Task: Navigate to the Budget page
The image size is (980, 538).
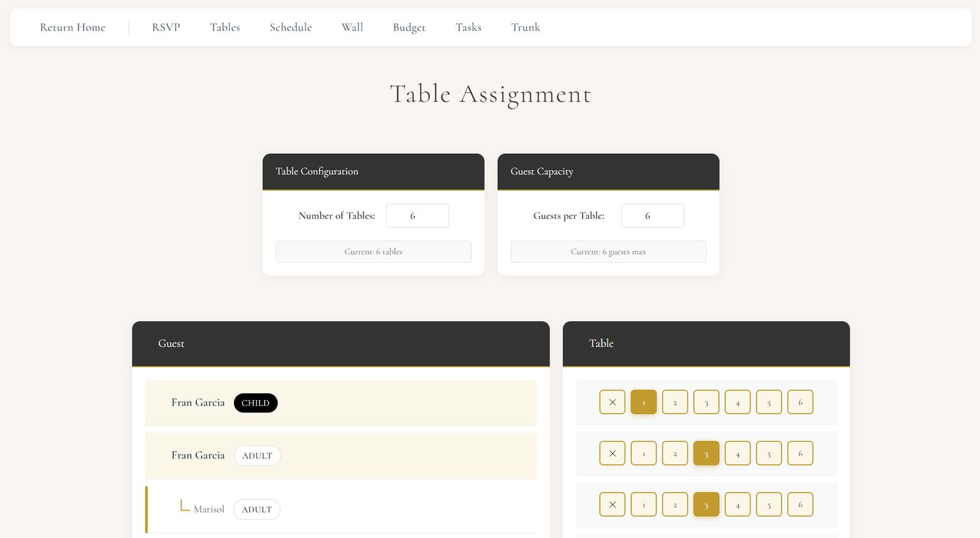Action: pos(409,28)
